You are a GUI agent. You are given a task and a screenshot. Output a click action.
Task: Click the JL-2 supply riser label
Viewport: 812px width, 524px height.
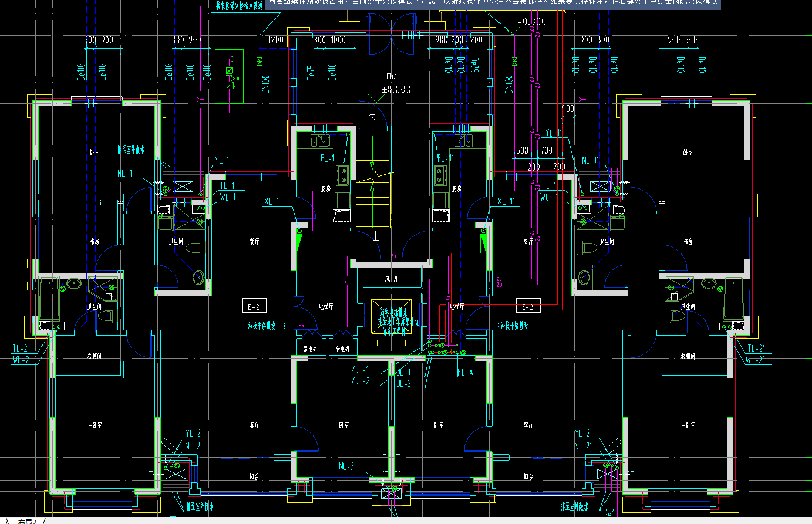(404, 383)
